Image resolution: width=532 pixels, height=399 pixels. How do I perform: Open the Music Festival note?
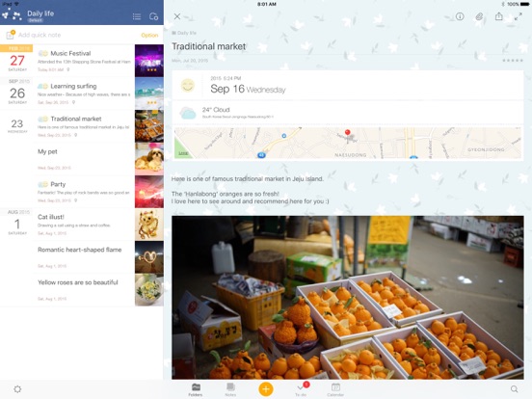82,61
